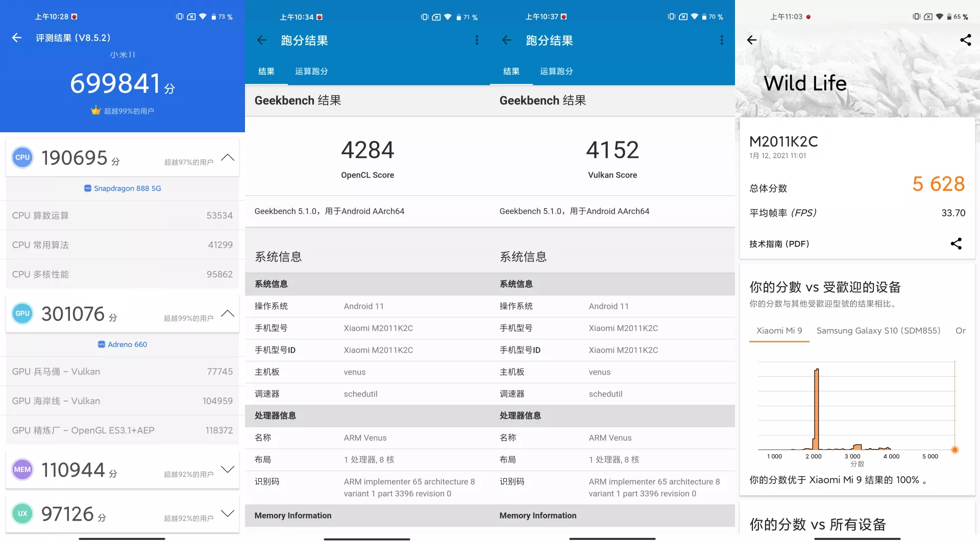Open Adreno 660 GPU link
The height and width of the screenshot is (544, 980).
pos(122,344)
